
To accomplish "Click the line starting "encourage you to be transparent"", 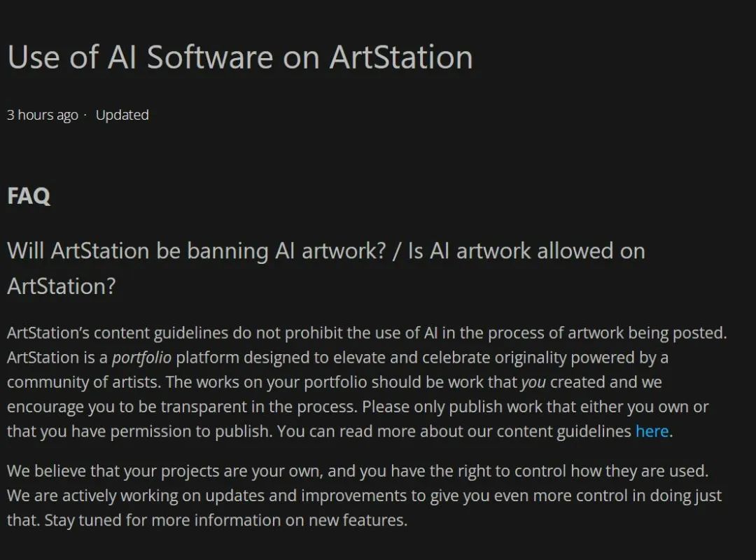I will pyautogui.click(x=358, y=407).
